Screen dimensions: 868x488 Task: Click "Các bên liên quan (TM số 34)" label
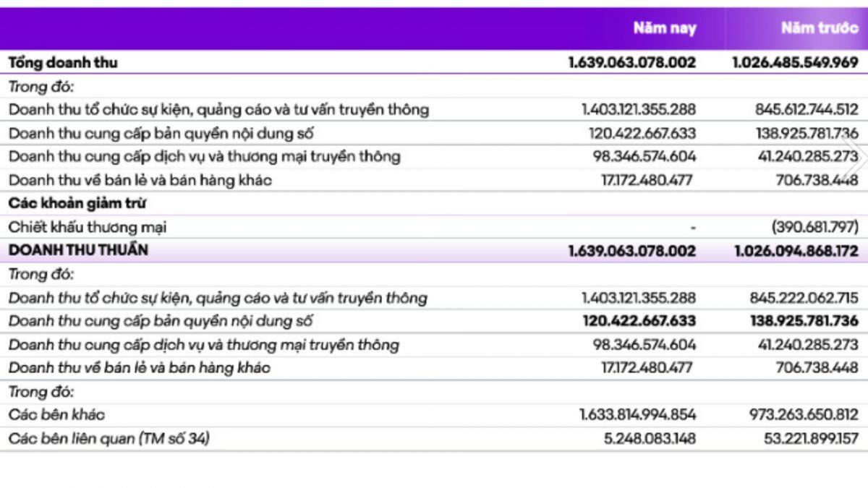(109, 438)
